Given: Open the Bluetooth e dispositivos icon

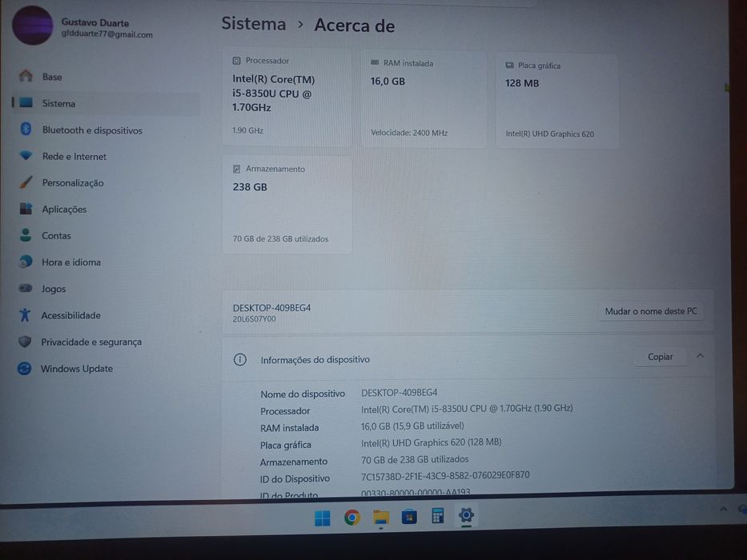Looking at the screenshot, I should coord(26,129).
